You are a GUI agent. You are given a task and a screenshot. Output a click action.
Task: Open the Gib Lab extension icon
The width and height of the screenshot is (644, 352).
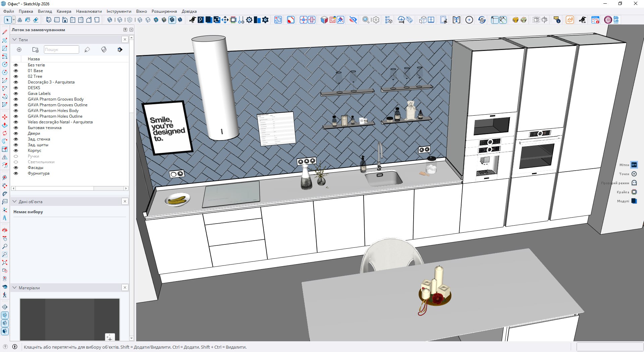tap(616, 20)
